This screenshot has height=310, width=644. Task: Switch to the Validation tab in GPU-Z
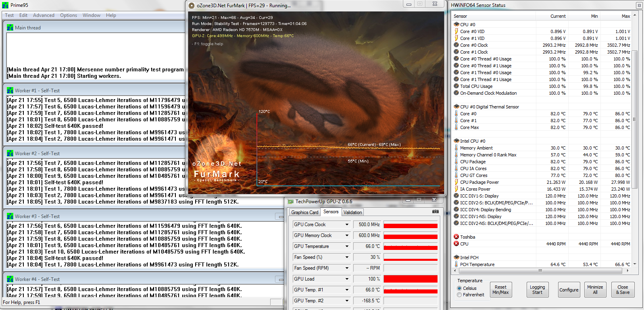[353, 212]
